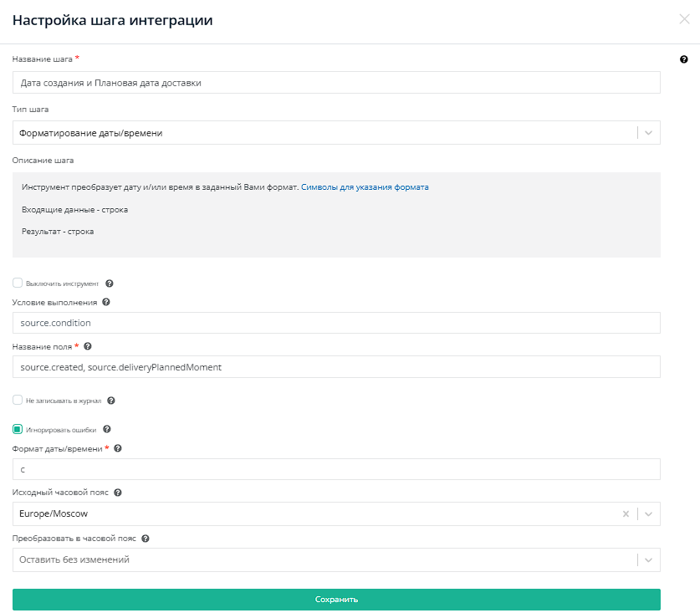The height and width of the screenshot is (613, 700).
Task: Open the Тип шага dropdown
Action: [649, 132]
